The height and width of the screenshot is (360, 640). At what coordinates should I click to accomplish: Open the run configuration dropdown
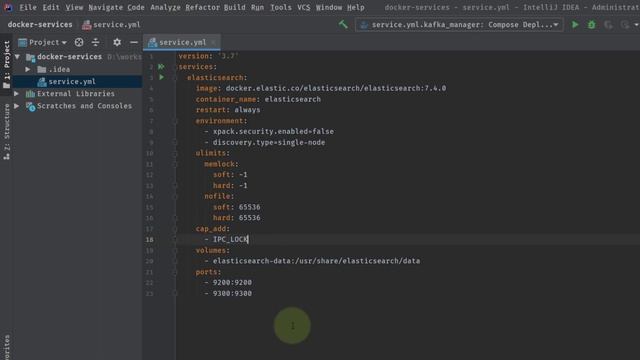point(459,24)
